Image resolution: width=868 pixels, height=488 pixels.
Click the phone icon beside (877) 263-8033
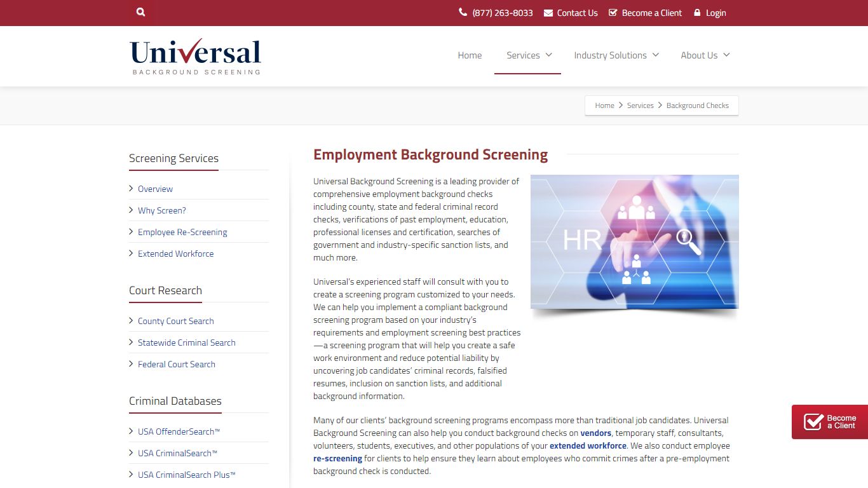pos(463,12)
